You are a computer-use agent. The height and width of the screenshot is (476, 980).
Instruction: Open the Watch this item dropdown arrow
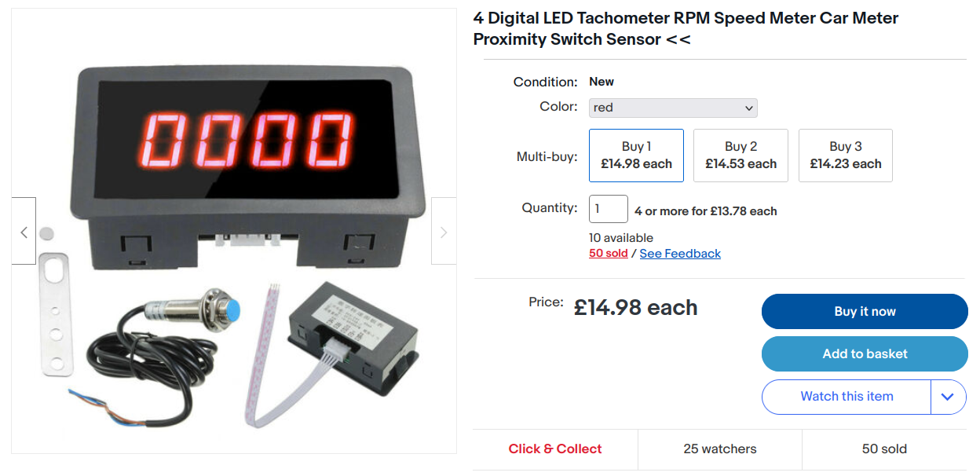pos(948,397)
